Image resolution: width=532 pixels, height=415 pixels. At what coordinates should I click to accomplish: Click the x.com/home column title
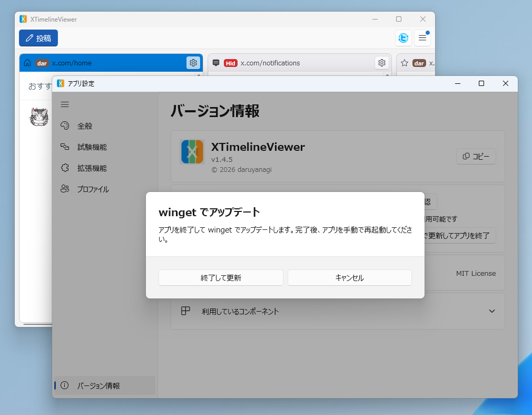pyautogui.click(x=72, y=63)
